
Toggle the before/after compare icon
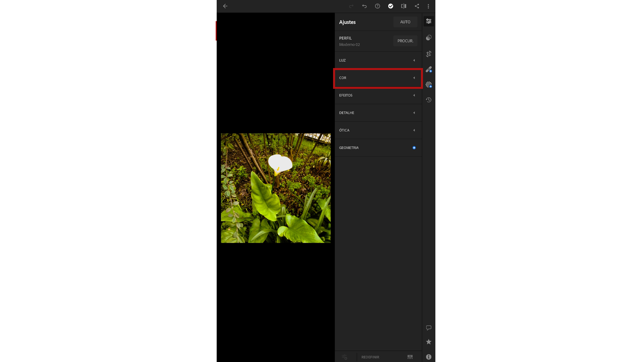404,6
